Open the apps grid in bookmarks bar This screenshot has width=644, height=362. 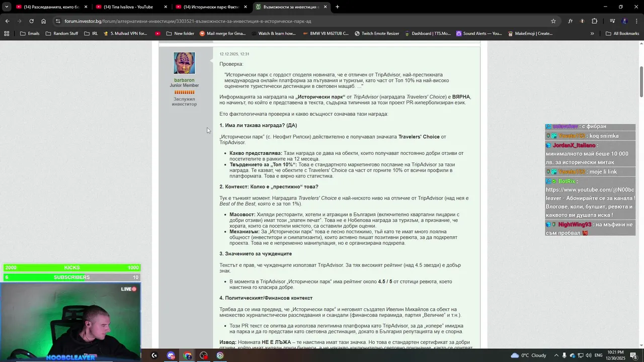7,34
